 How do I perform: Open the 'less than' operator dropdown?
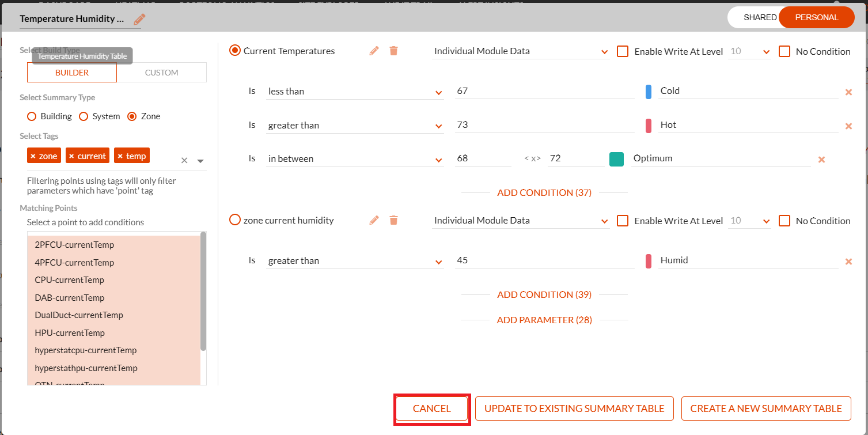coord(355,92)
